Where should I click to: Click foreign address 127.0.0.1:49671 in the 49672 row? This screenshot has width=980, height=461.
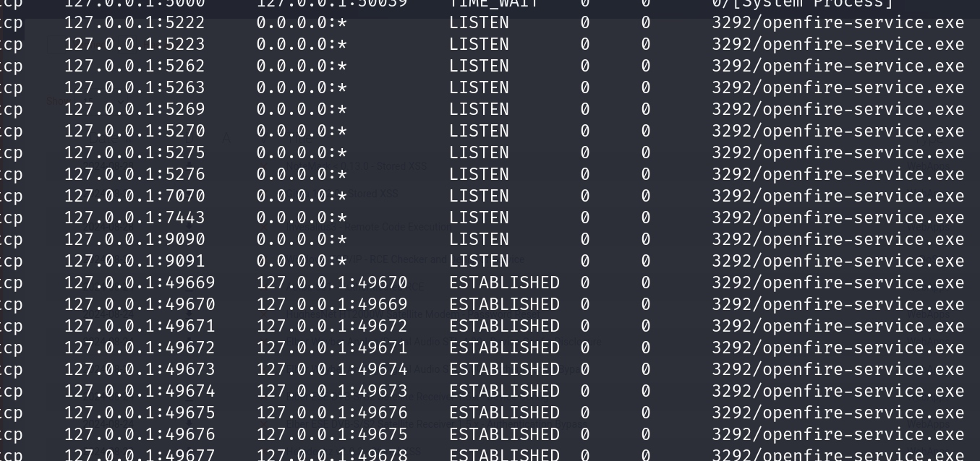pyautogui.click(x=332, y=348)
